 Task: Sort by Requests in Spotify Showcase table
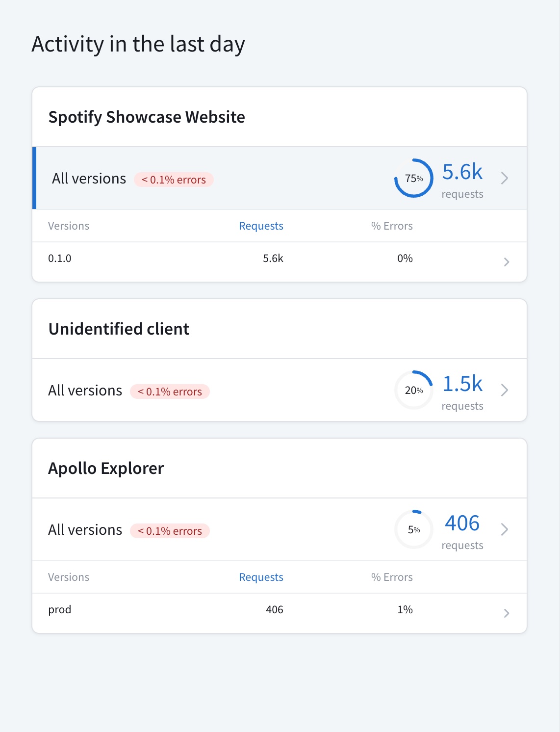(261, 226)
